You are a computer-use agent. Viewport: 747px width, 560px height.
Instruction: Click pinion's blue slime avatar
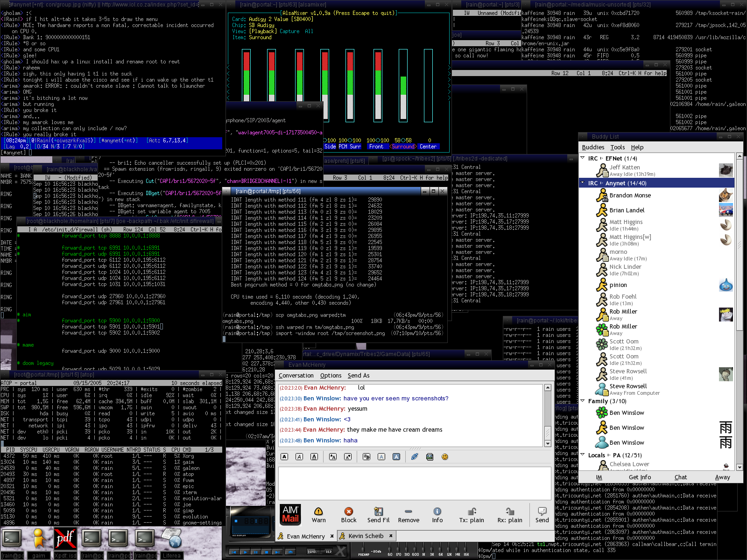coord(726,285)
